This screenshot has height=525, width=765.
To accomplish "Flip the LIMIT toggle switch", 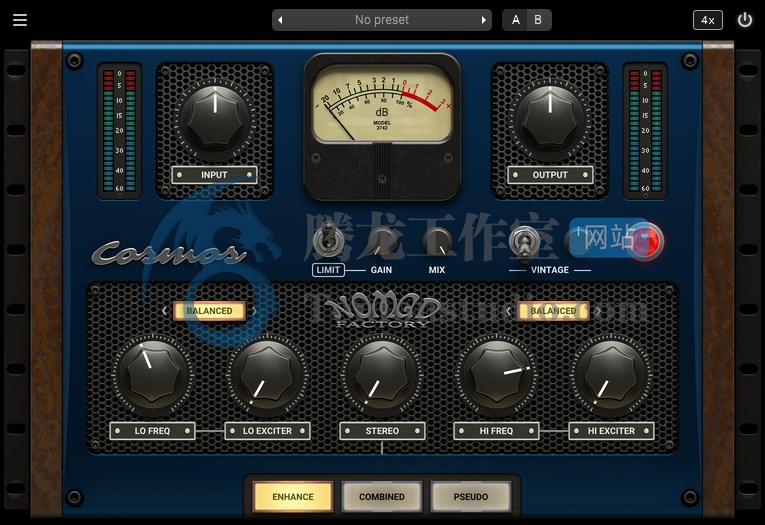I will (x=328, y=239).
